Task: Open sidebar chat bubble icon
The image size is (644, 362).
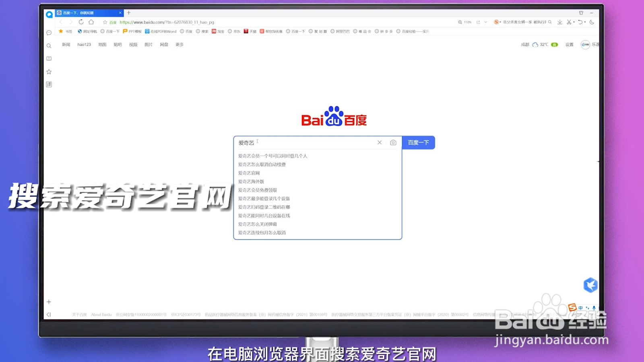Action: [x=49, y=33]
